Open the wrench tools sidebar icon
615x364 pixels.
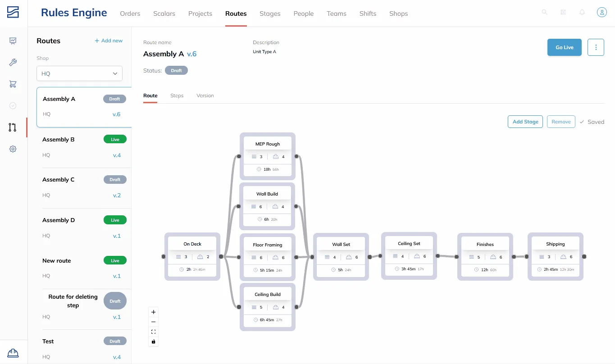point(13,62)
